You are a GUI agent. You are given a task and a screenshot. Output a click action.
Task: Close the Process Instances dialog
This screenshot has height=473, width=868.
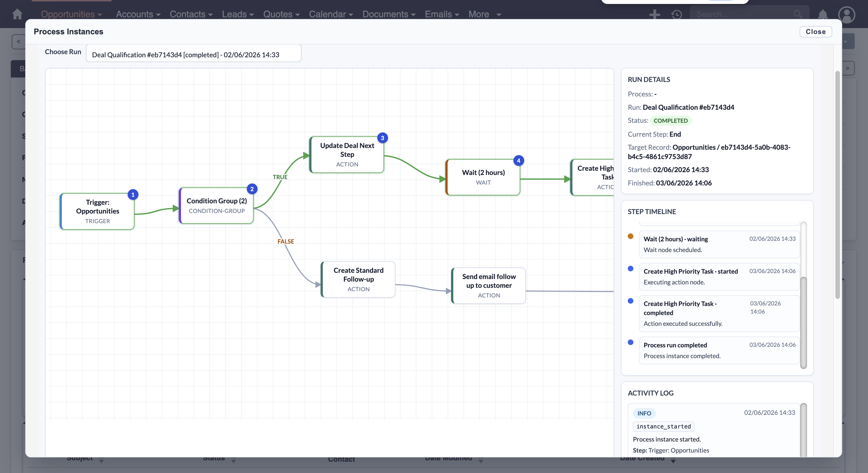coord(816,31)
